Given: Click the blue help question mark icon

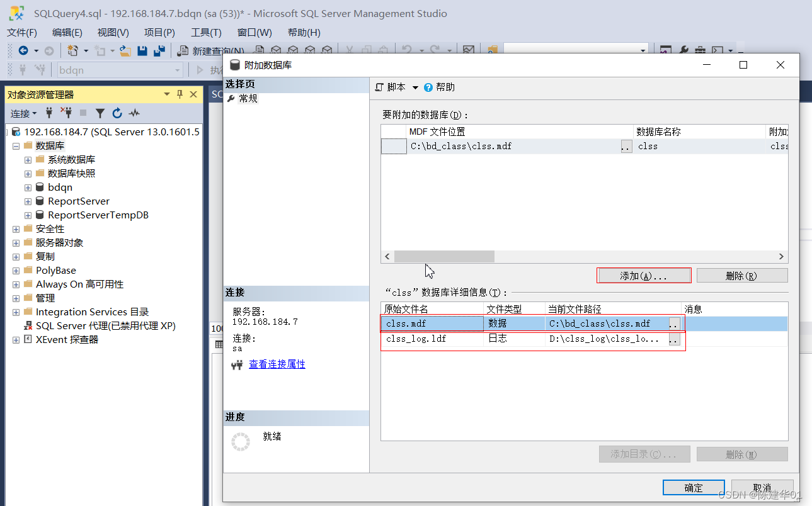Looking at the screenshot, I should (x=428, y=87).
